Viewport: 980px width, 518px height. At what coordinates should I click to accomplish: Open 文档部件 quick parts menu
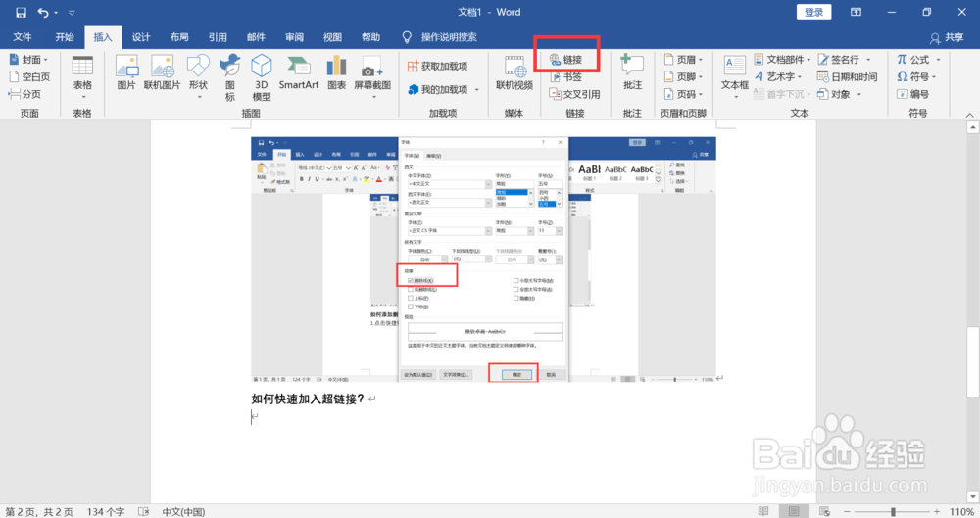tap(782, 60)
